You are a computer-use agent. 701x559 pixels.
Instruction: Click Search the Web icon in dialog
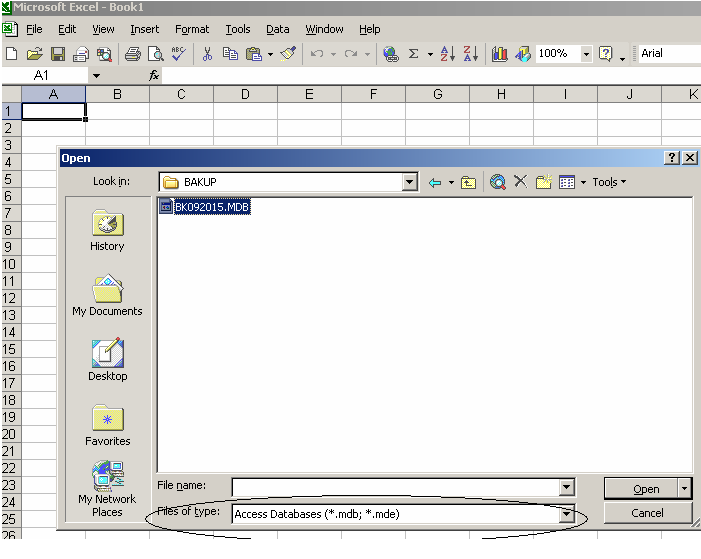(x=498, y=182)
